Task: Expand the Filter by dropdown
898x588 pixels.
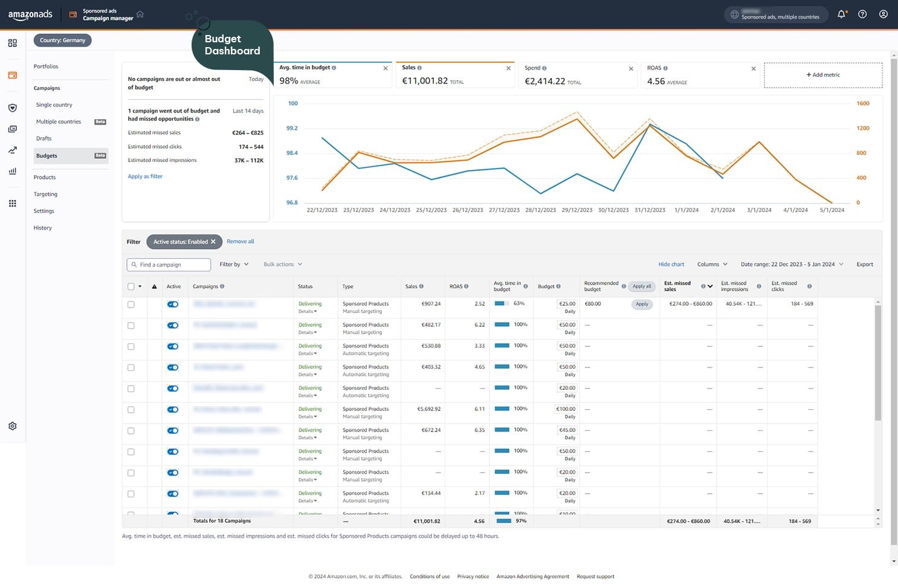Action: click(x=234, y=265)
